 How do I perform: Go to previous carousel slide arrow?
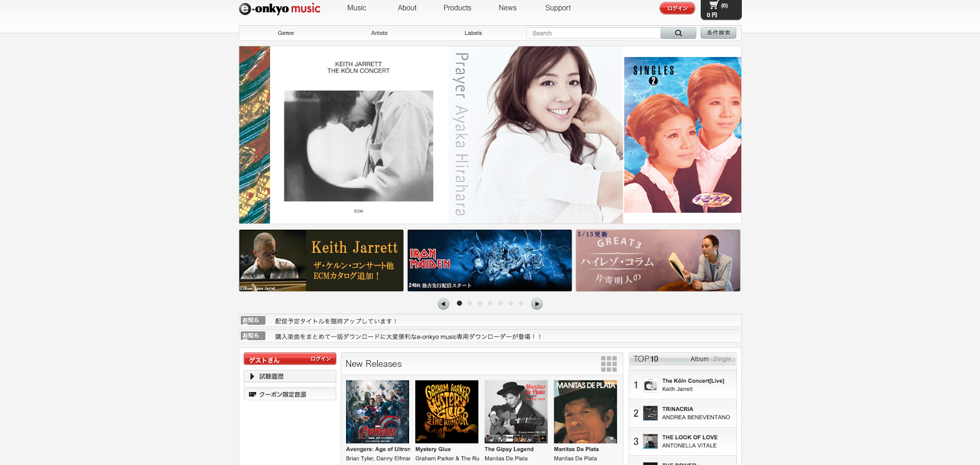click(443, 304)
